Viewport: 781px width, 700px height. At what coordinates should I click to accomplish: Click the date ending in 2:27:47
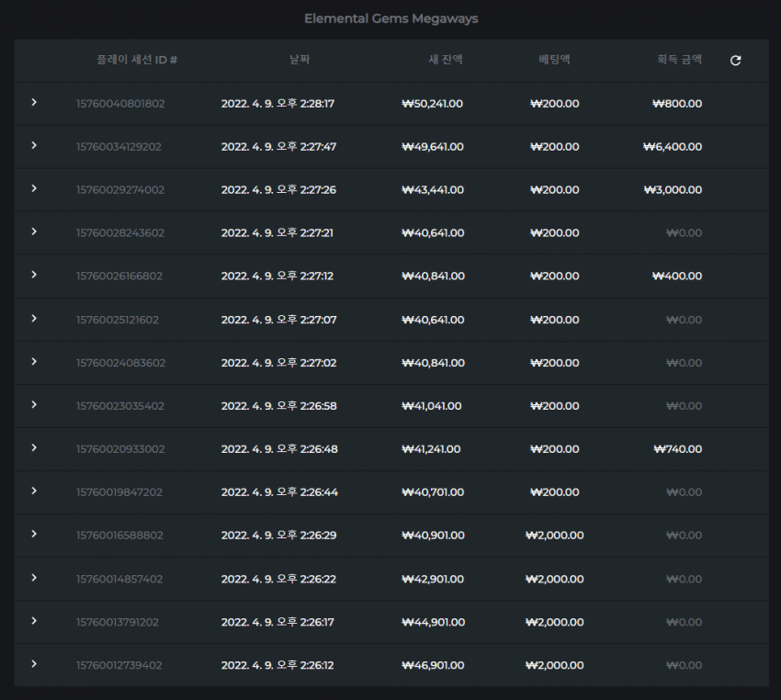tap(279, 147)
